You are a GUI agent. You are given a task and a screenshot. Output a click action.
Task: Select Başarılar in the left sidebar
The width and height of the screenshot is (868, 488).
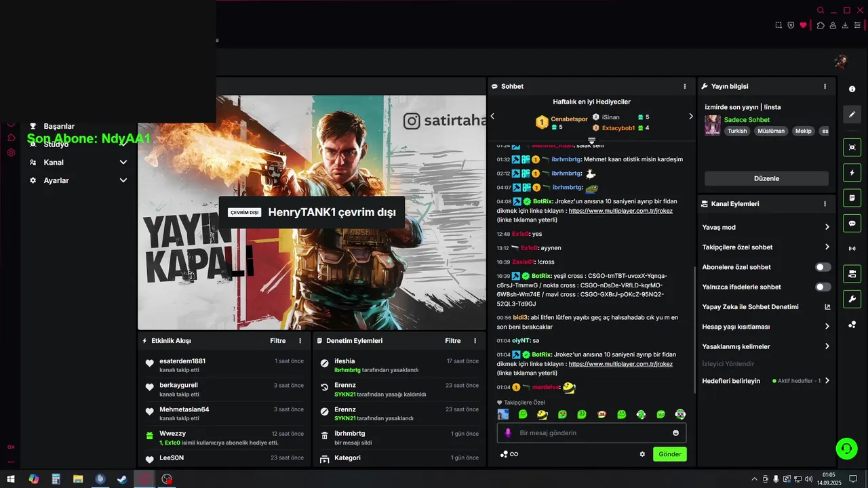(x=59, y=126)
